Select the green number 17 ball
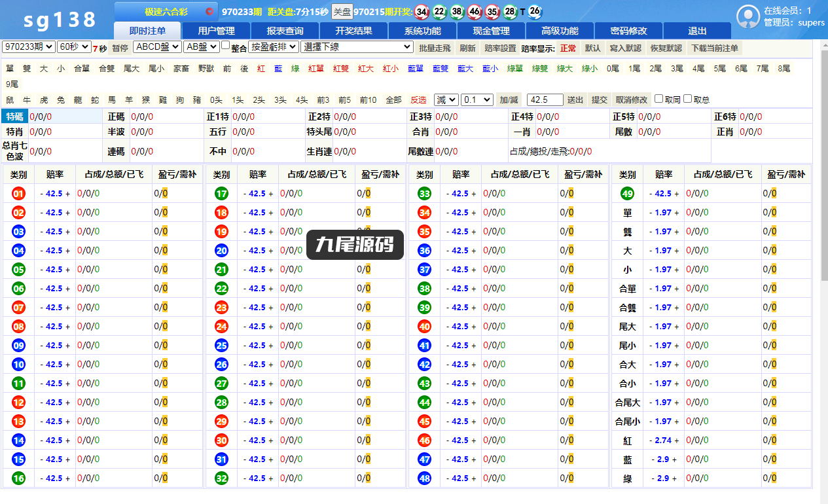This screenshot has height=504, width=828. coord(221,194)
